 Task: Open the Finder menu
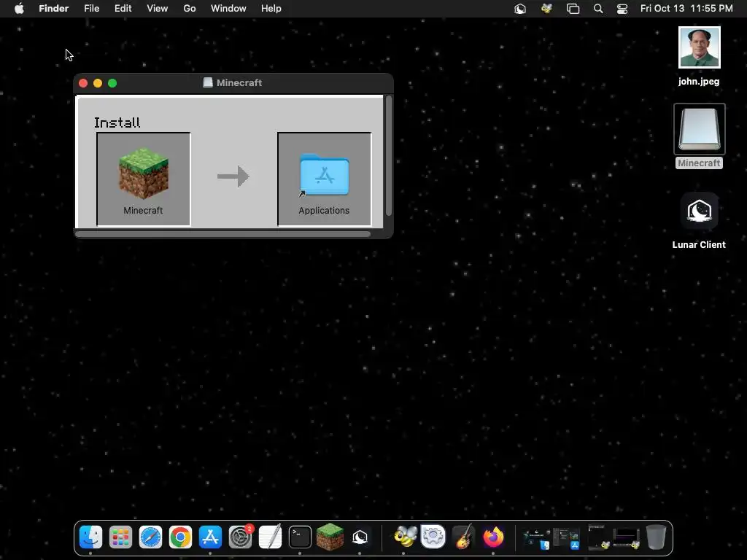point(54,9)
